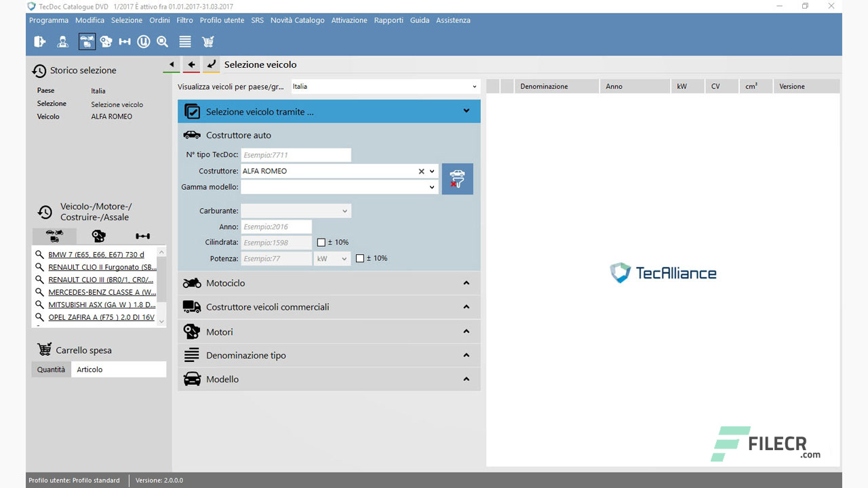Open BMW 7 (E65, E66, E67) link
Viewport: 868px width, 488px height.
click(x=96, y=255)
